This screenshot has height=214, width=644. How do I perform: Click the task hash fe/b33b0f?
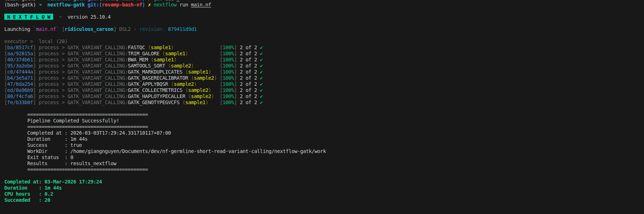click(20, 102)
